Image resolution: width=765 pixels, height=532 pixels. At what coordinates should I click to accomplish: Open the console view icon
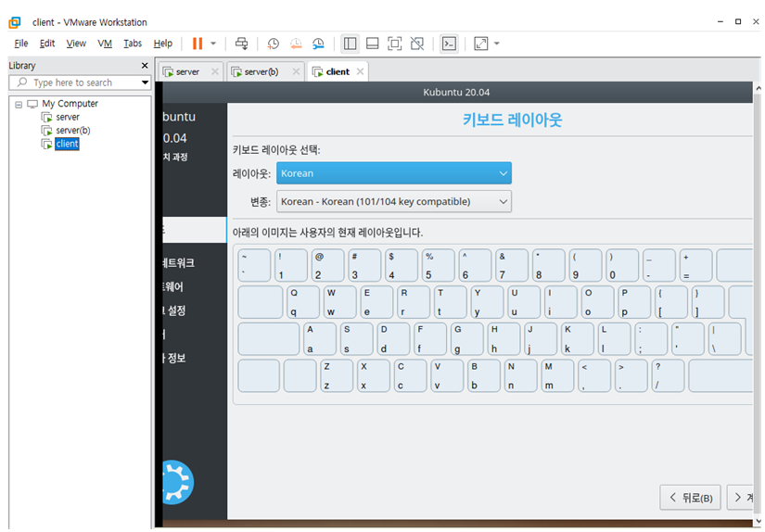click(x=449, y=44)
